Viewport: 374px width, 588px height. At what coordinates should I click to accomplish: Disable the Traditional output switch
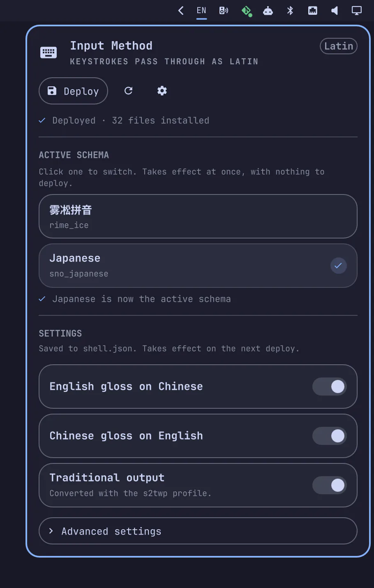330,485
